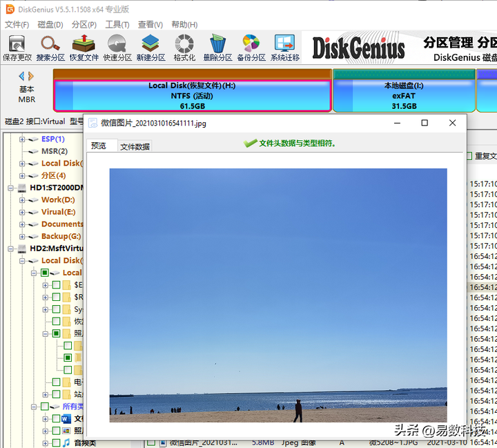Open the Backup Partition (备份分区) tool
497x448 pixels.
coord(251,48)
